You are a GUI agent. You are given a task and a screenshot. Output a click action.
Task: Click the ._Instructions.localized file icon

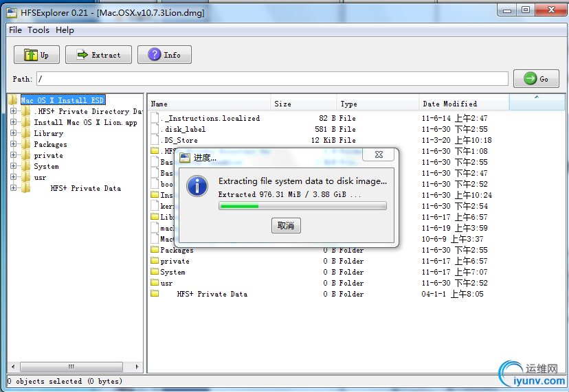coord(155,118)
